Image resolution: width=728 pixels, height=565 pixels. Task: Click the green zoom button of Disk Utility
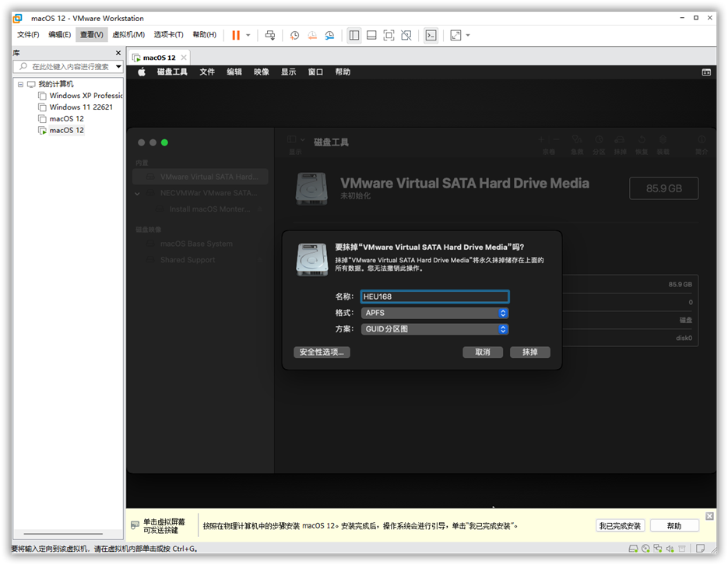tap(164, 142)
